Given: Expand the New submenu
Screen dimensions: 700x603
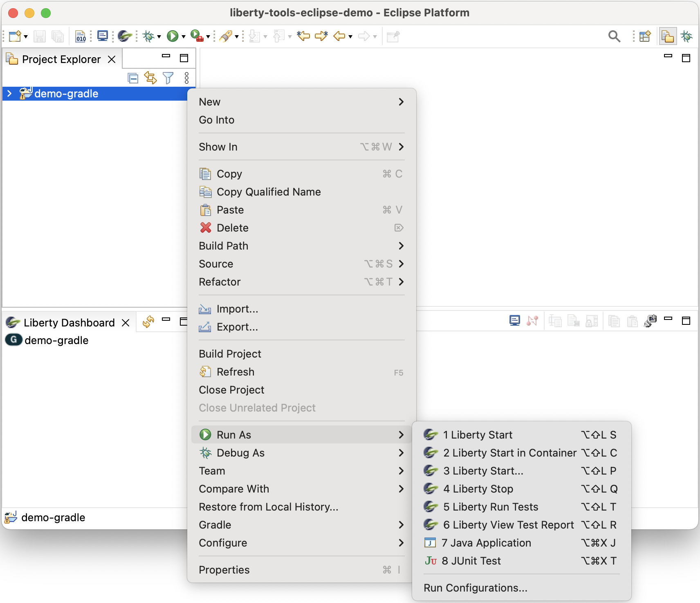Looking at the screenshot, I should (x=301, y=102).
